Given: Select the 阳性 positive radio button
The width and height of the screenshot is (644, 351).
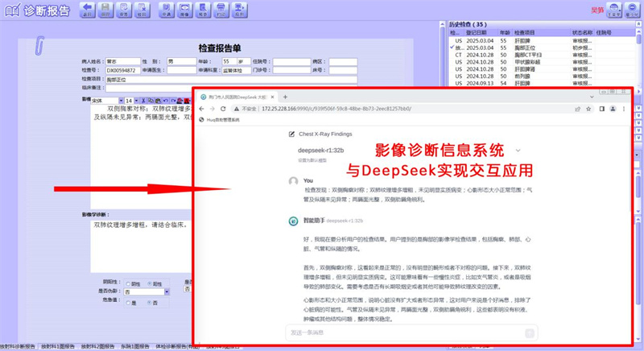Looking at the screenshot, I should point(150,283).
